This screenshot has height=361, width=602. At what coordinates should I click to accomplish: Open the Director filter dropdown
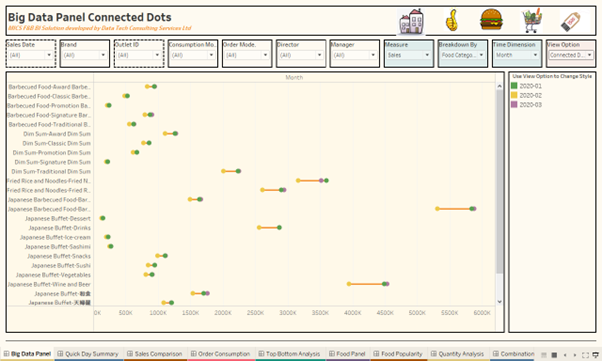click(301, 55)
